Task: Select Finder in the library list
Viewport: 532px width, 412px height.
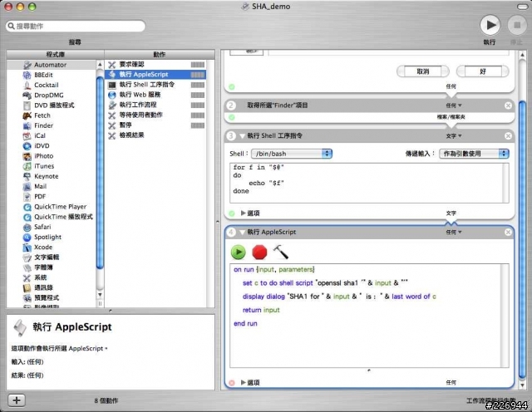Action: tap(52, 125)
